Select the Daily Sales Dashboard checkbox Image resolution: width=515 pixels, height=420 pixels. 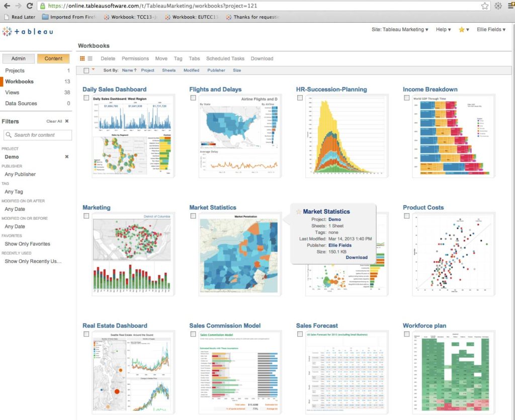coord(86,98)
